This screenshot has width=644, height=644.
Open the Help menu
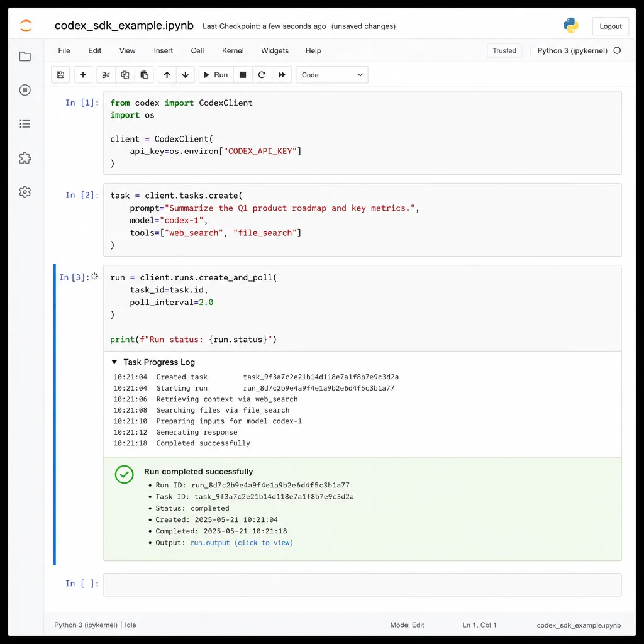click(313, 50)
